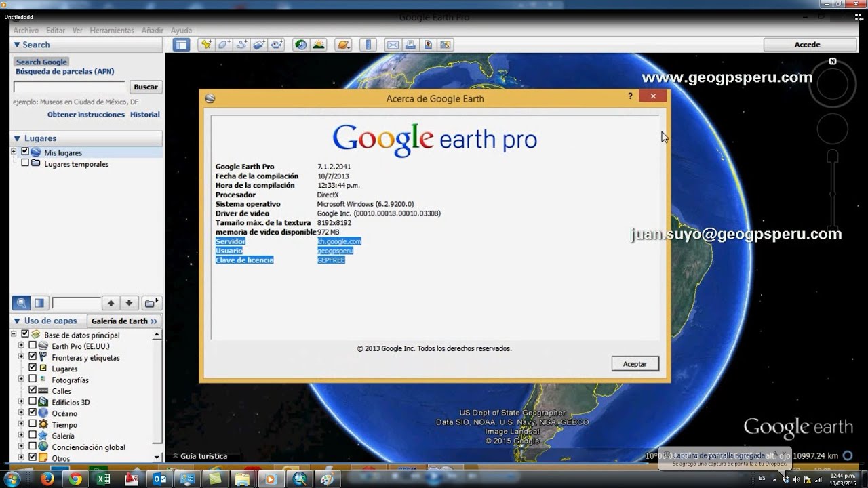Disable the Océano layer checkbox
868x488 pixels.
click(x=32, y=413)
